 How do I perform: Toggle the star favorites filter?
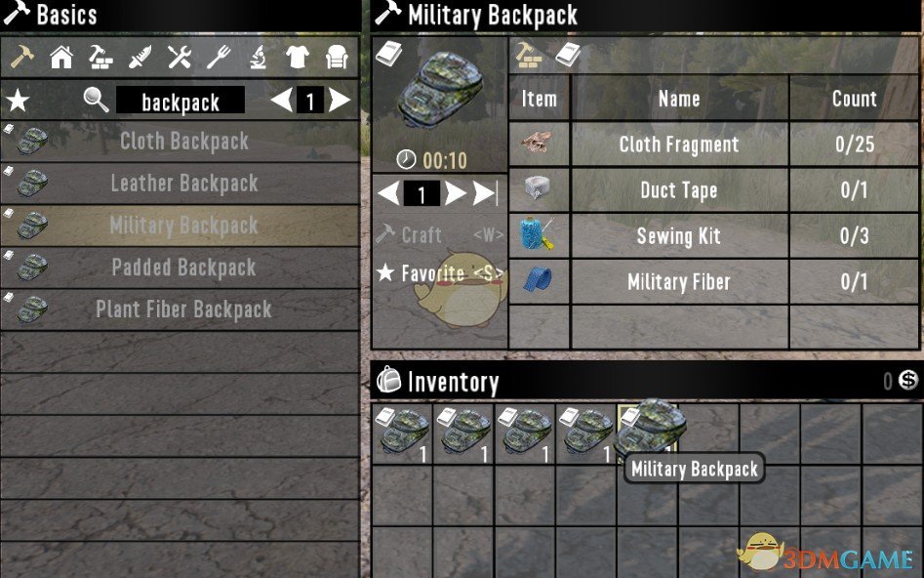pos(18,101)
